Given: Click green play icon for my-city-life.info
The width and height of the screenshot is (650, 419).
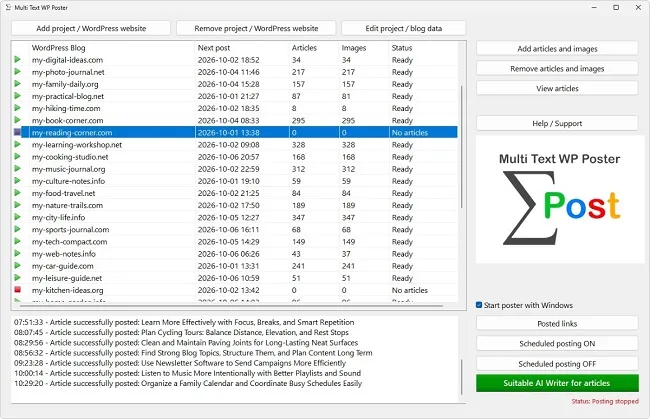Looking at the screenshot, I should 17,217.
